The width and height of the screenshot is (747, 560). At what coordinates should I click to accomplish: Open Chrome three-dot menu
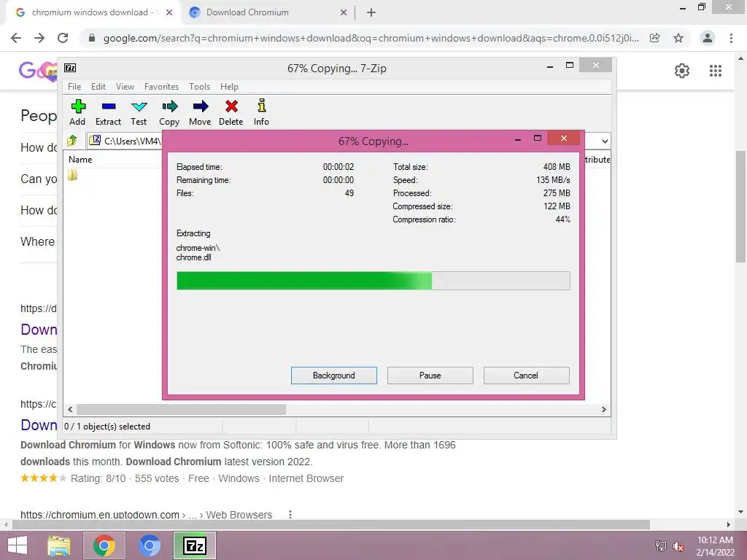coord(731,38)
